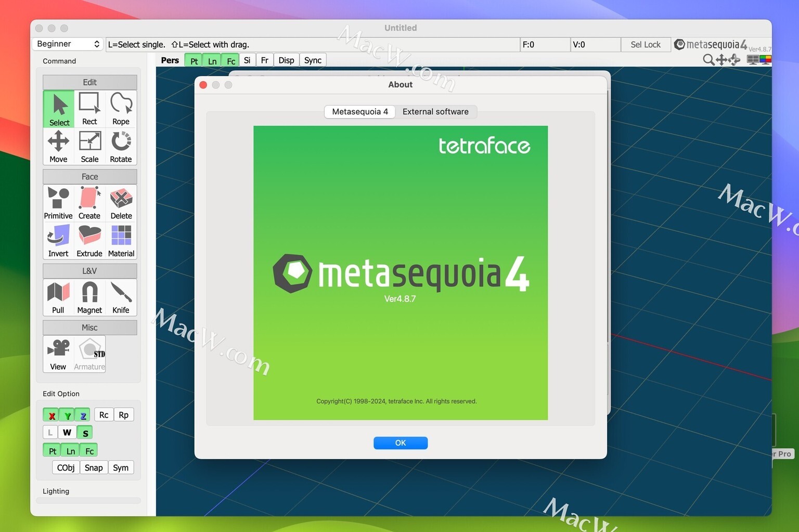
Task: Choose the Rect selection tool
Action: click(x=89, y=109)
